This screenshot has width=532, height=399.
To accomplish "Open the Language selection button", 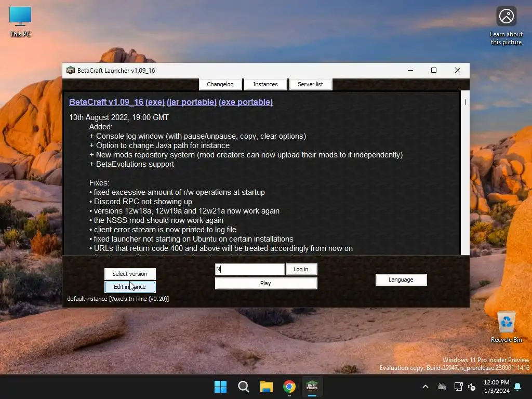I will [401, 280].
